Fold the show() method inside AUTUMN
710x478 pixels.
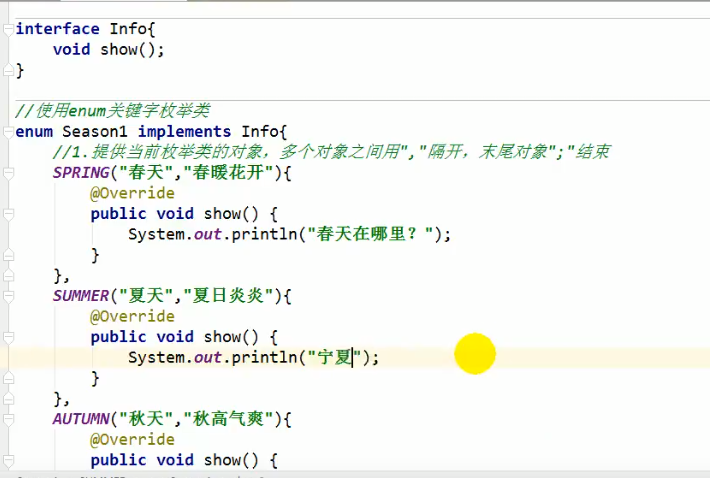(x=8, y=460)
